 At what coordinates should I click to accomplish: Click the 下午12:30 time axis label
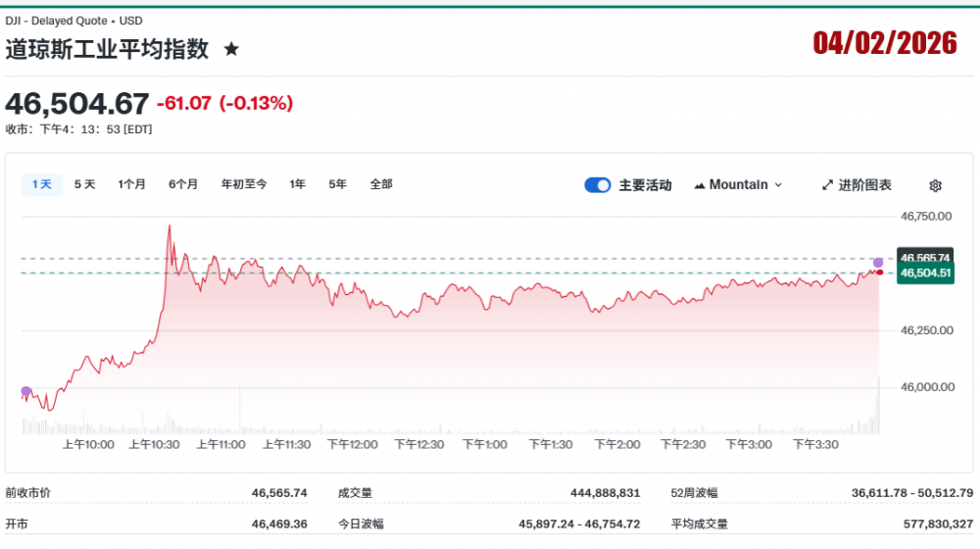point(418,444)
